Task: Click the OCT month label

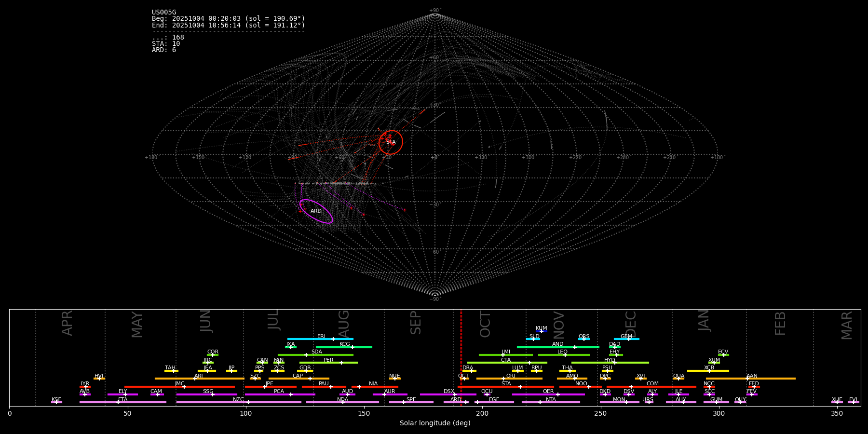Action: [486, 324]
